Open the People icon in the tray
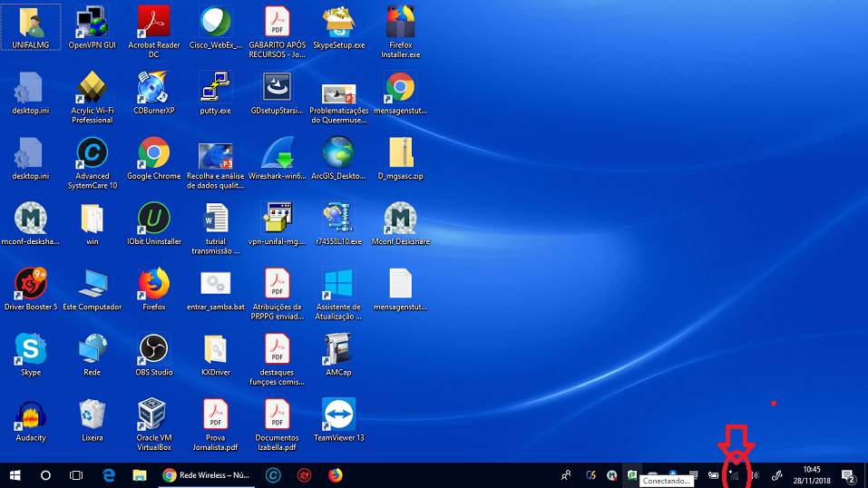Screen dimensions: 868x488 [x=566, y=475]
